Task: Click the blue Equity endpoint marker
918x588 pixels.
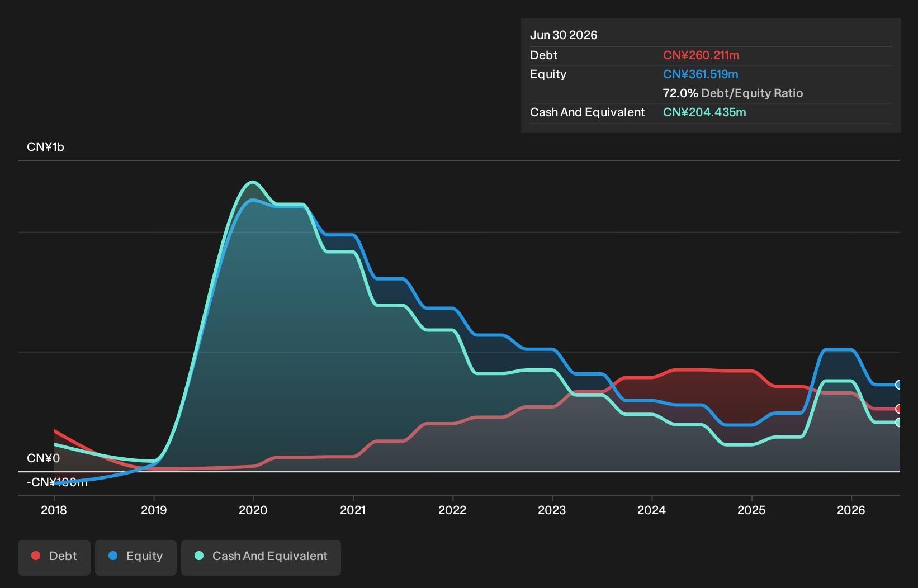Action: point(899,385)
